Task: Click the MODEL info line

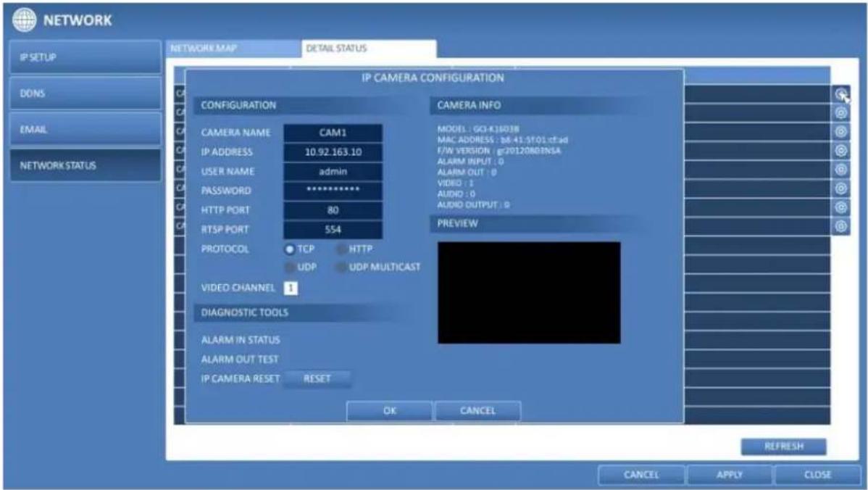Action: (478, 129)
